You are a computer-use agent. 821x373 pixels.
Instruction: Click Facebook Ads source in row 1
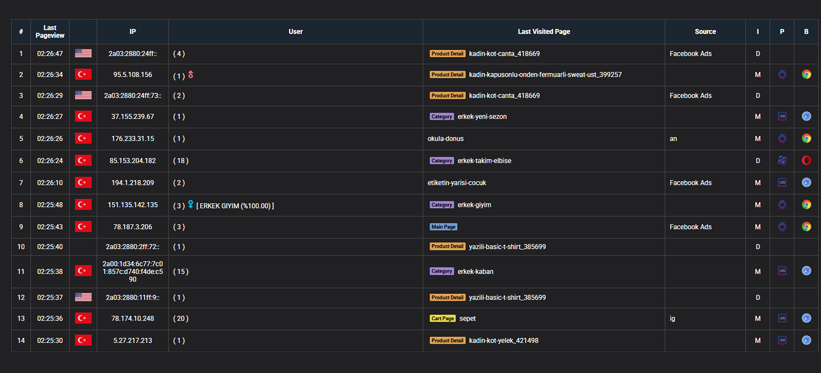pyautogui.click(x=690, y=53)
